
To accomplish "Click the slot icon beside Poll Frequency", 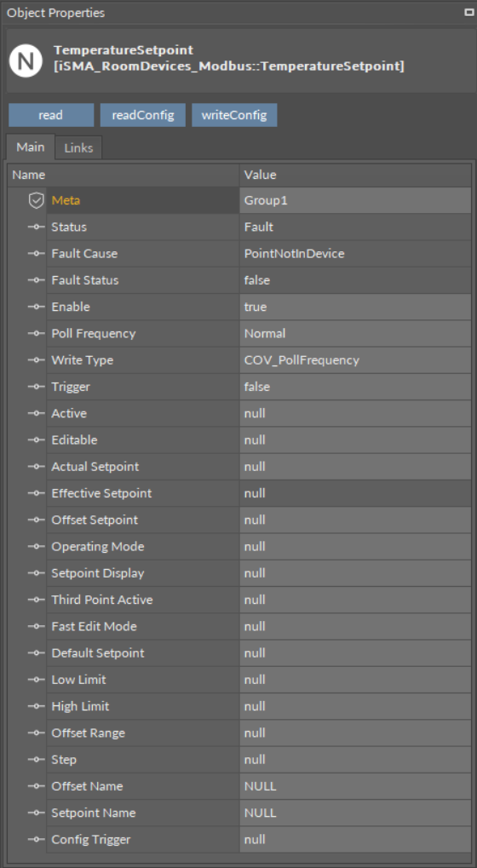I will 36,333.
